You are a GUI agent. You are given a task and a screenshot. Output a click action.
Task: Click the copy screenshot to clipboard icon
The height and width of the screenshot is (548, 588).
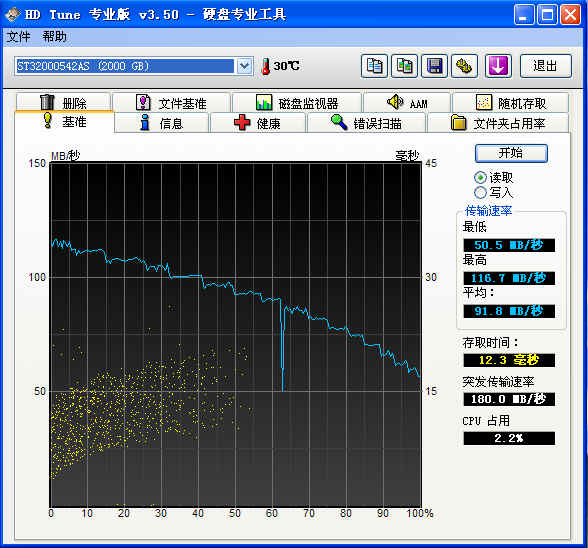click(404, 66)
